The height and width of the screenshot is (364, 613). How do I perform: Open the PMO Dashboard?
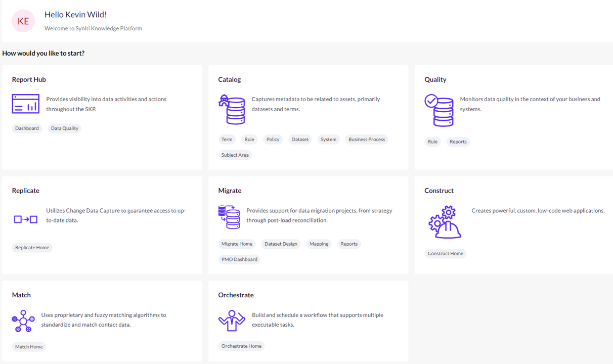239,259
